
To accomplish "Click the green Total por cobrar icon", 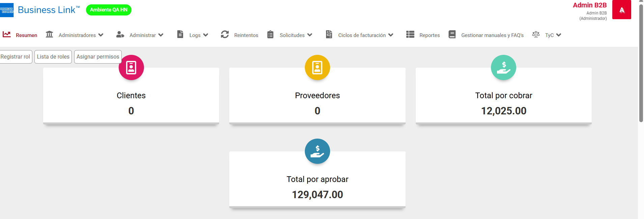I will click(503, 68).
